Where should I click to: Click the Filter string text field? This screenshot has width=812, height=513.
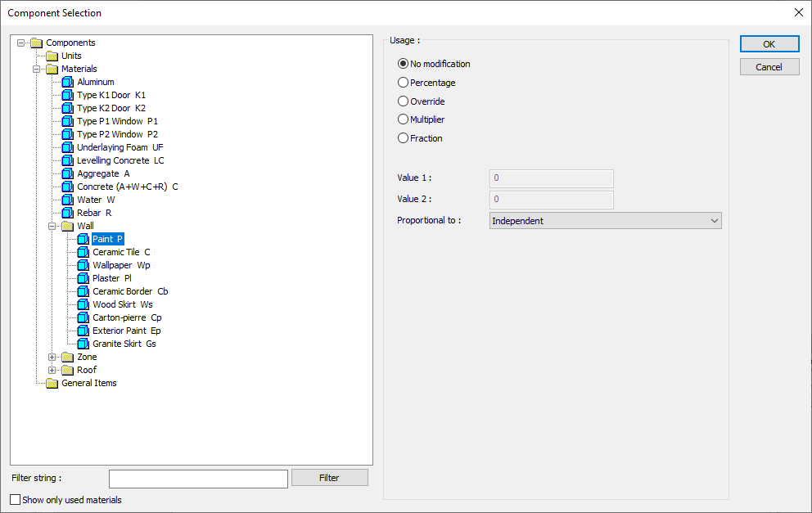(198, 479)
